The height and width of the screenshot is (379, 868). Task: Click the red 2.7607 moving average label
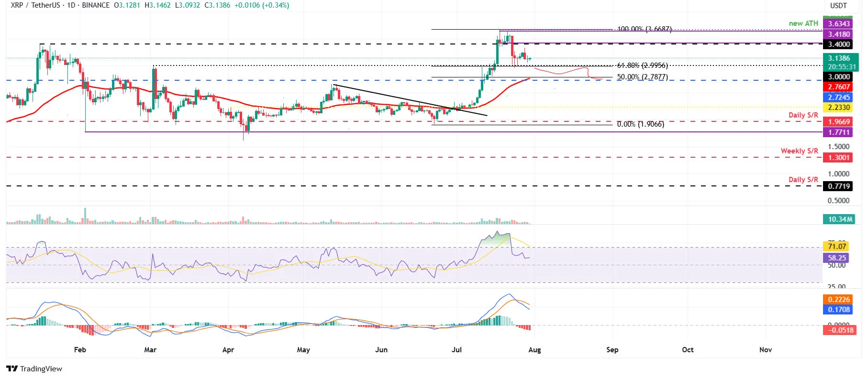[x=839, y=87]
